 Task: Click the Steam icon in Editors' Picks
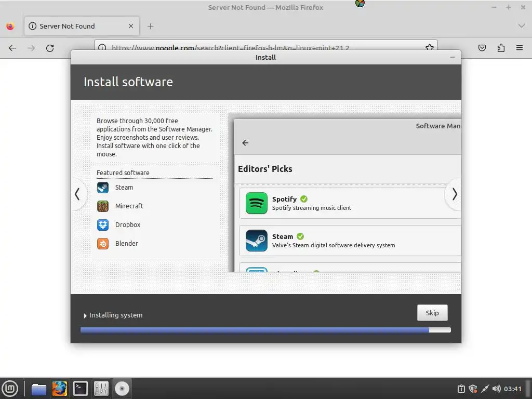point(257,240)
